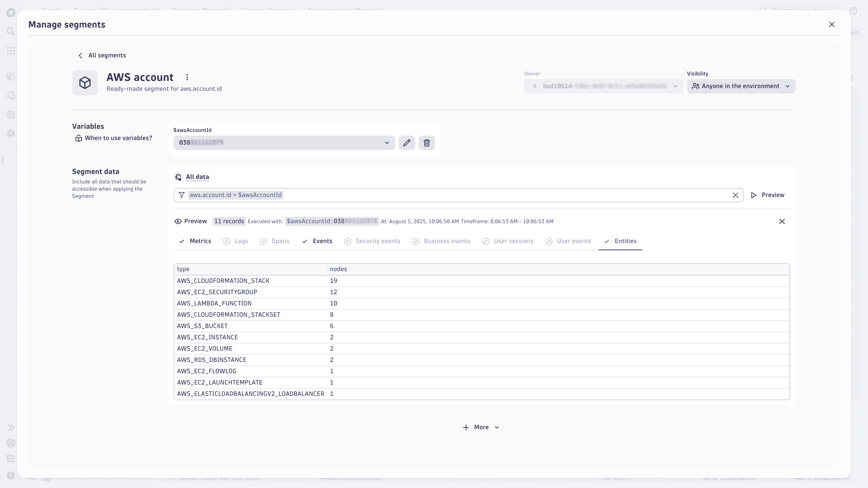The image size is (868, 488).
Task: Select the AWS_EC2_LAUNCHTEMPLATE row
Action: (x=482, y=382)
